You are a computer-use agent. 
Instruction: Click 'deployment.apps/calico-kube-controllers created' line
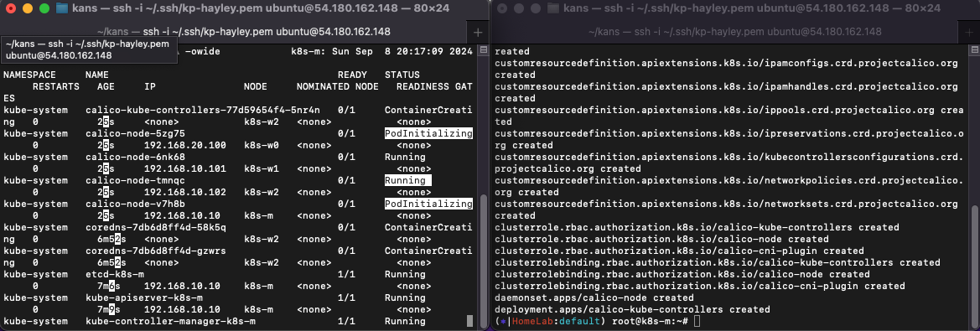tap(632, 310)
